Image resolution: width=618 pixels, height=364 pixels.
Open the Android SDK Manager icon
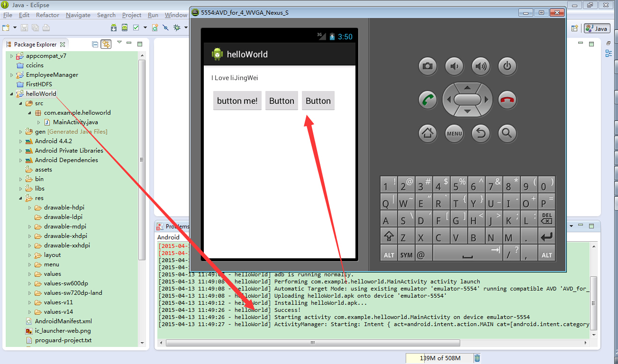coord(114,28)
